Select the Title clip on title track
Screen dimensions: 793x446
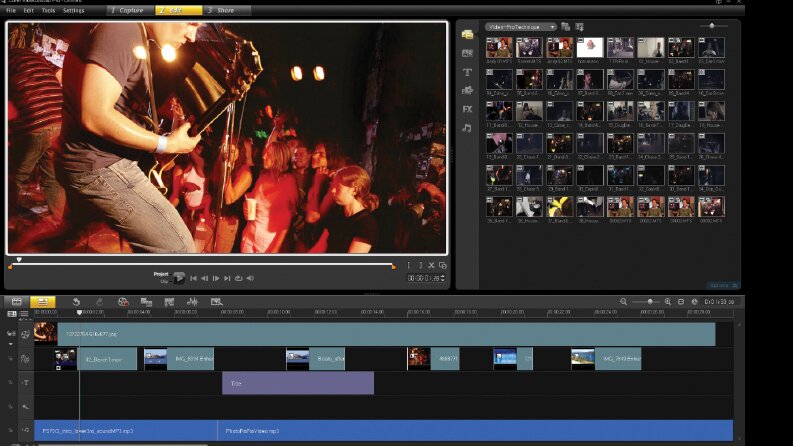coord(298,383)
